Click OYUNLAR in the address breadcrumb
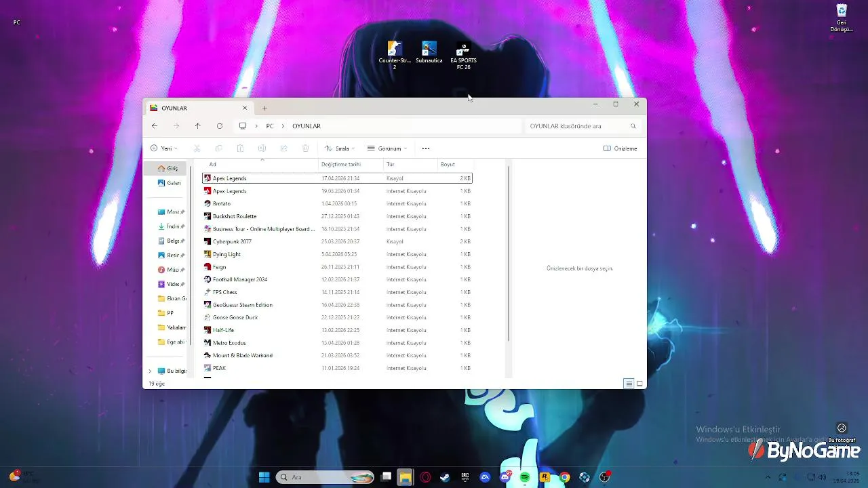The image size is (868, 488). (x=307, y=126)
